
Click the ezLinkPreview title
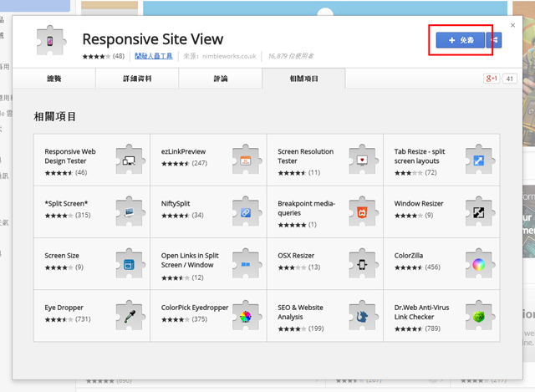pyautogui.click(x=183, y=151)
